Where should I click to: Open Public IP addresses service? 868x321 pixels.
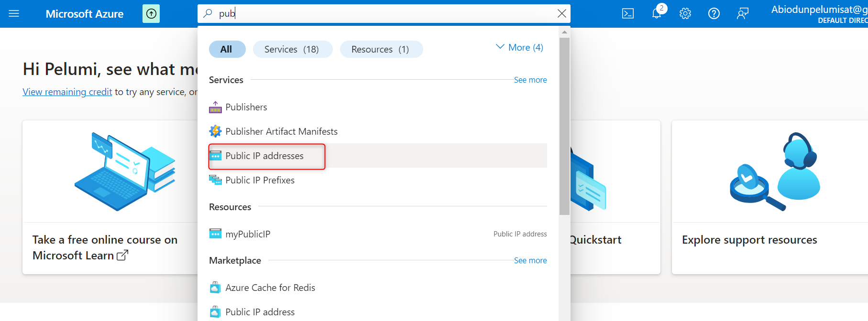click(264, 156)
